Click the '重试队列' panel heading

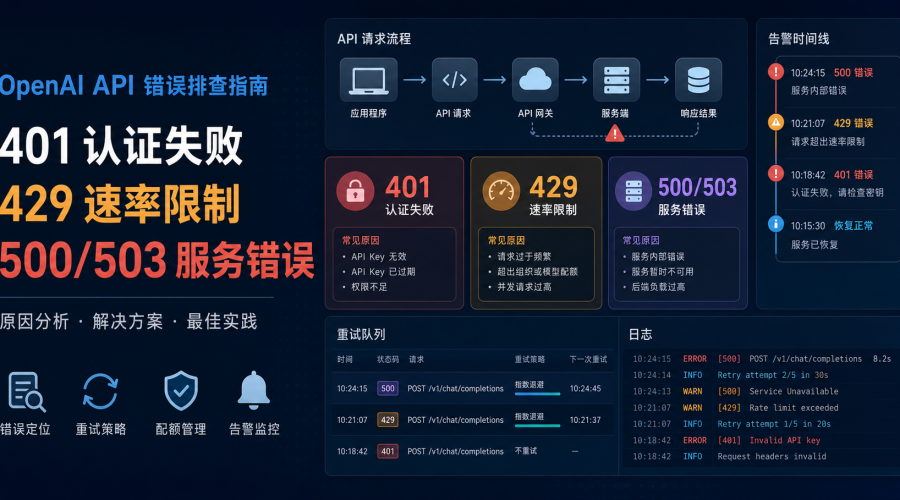361,334
